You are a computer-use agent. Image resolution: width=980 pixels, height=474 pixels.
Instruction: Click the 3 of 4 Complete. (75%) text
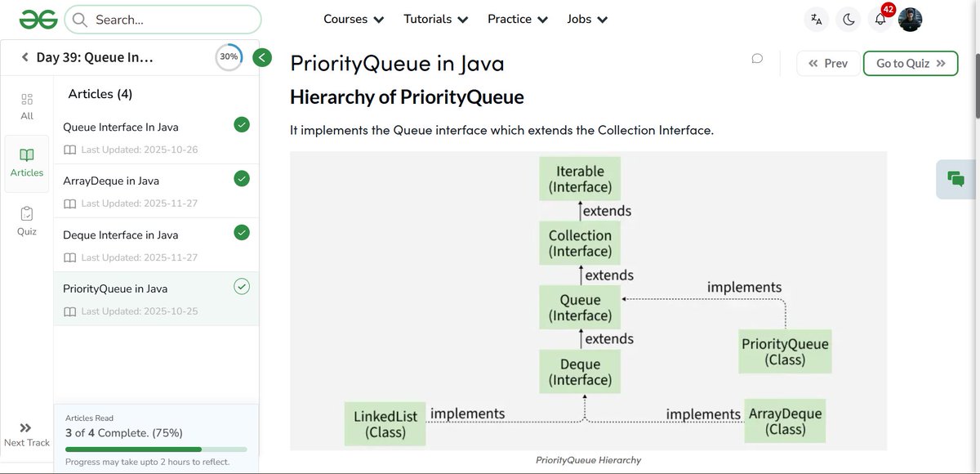124,432
